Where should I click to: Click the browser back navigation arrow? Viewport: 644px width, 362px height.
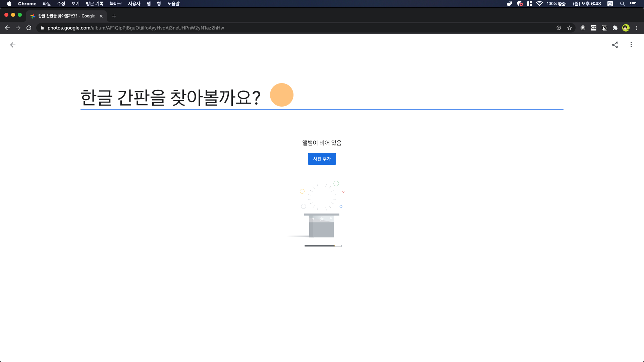click(x=7, y=28)
